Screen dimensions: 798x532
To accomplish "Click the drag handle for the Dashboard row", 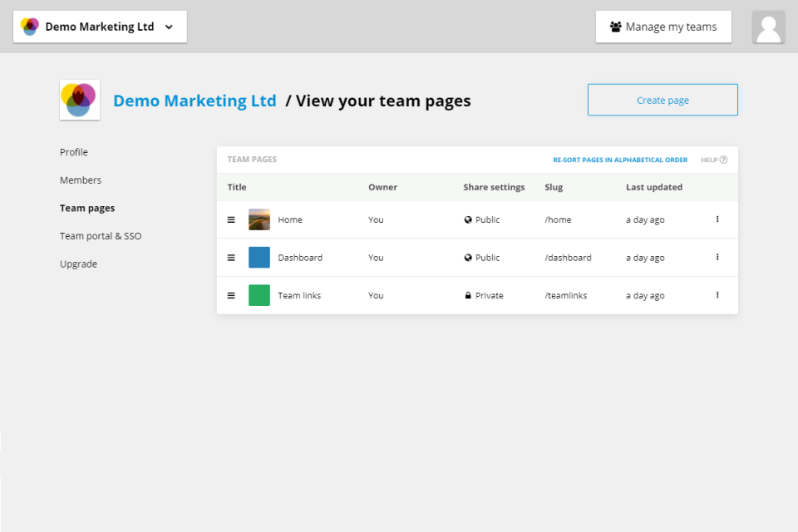I will pos(231,258).
